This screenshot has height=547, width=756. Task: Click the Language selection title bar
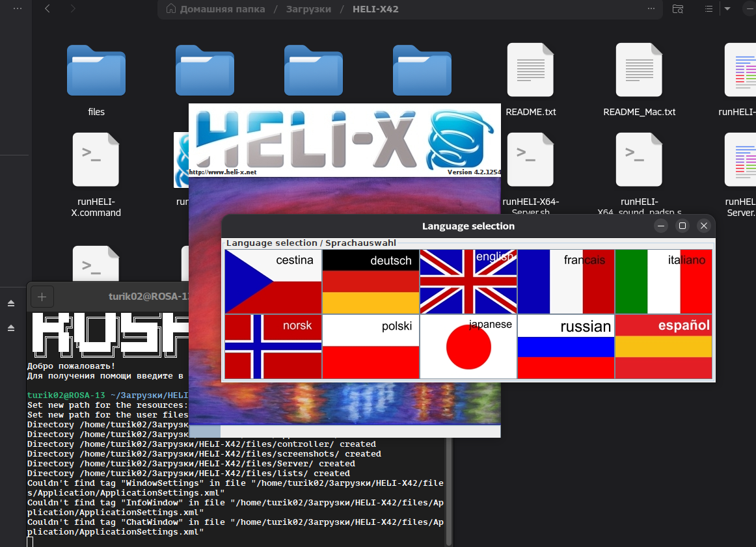[468, 226]
